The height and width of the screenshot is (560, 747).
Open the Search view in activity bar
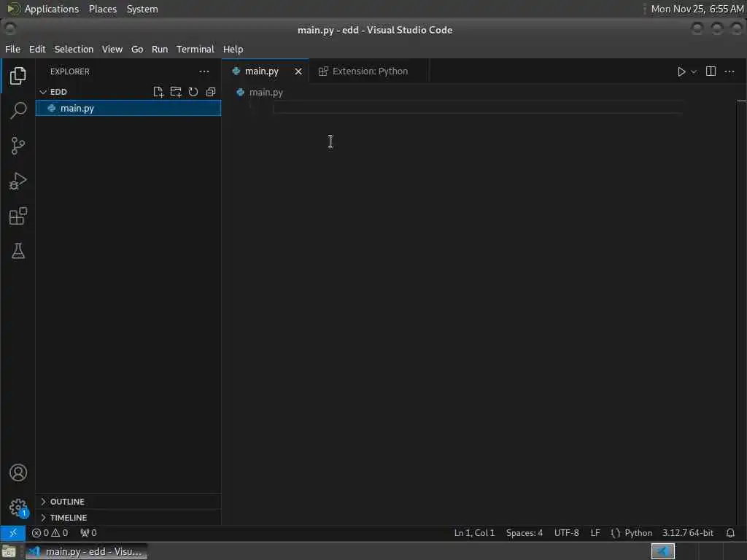pos(18,111)
